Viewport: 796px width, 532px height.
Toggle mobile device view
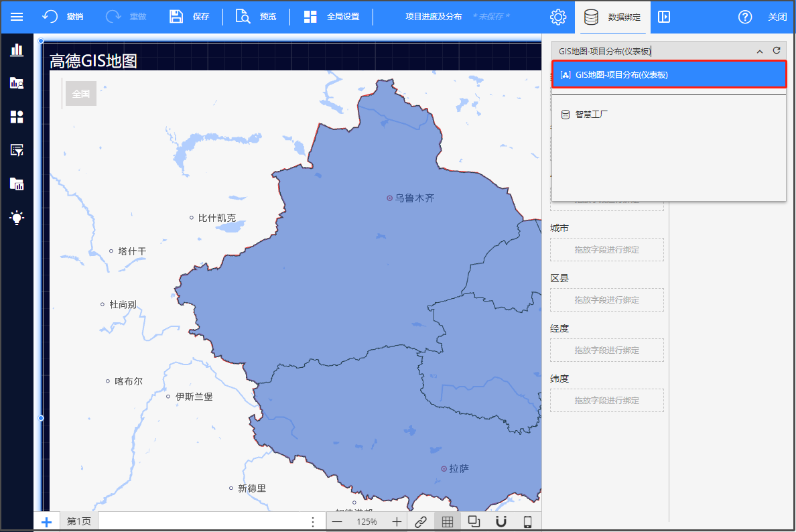[x=527, y=522]
